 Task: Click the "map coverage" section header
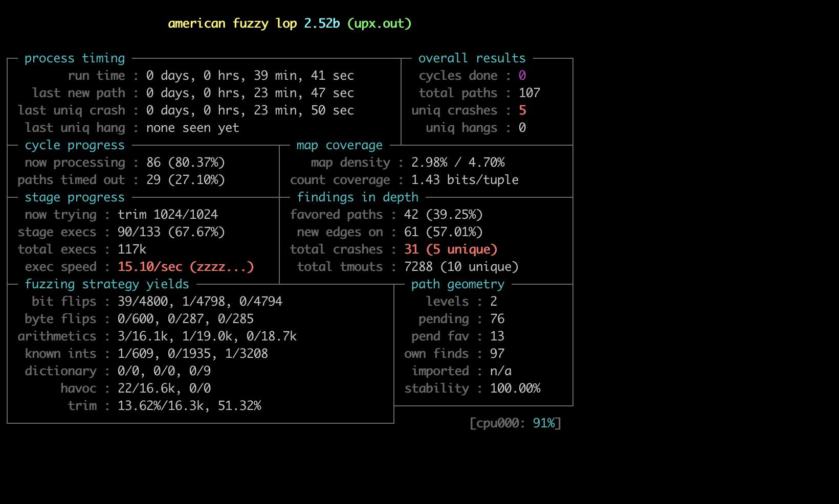340,145
